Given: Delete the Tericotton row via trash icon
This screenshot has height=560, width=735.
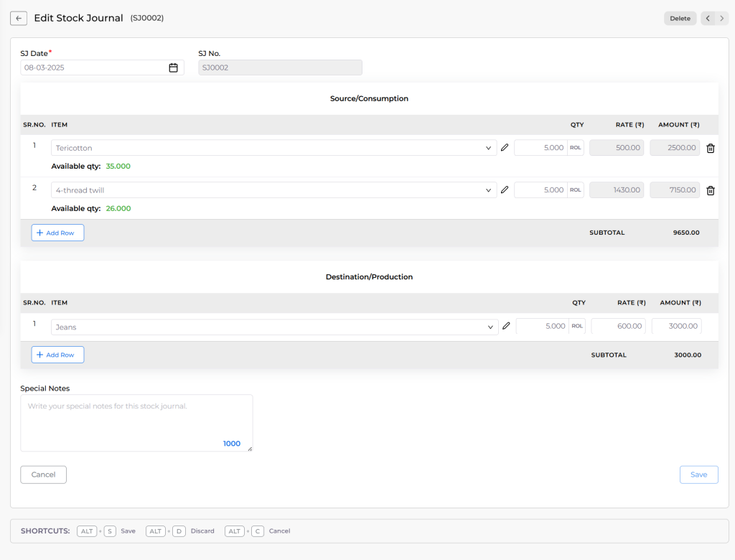Looking at the screenshot, I should 711,148.
